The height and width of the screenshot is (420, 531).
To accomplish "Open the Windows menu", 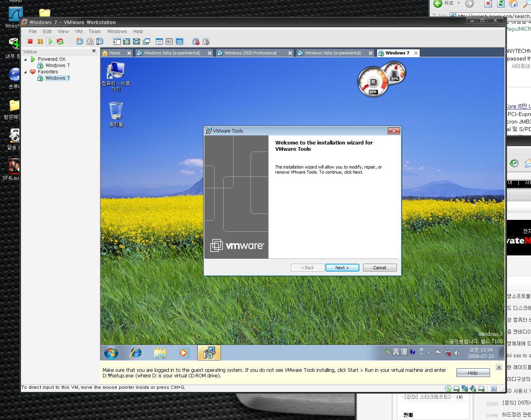I will (x=117, y=32).
